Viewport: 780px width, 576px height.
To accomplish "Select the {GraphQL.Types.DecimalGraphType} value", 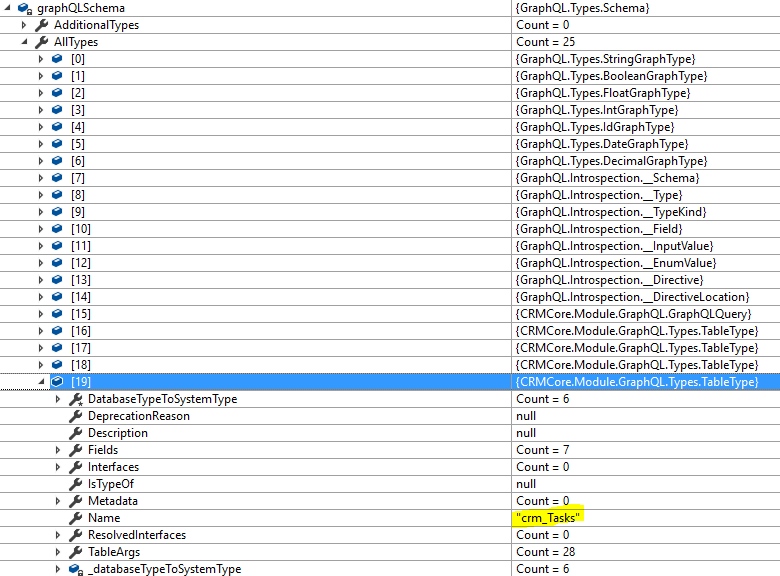I will coord(611,161).
